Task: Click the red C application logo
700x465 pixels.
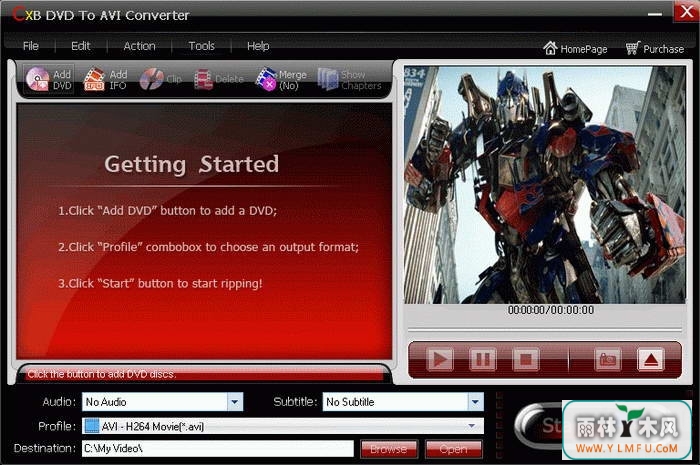Action: click(x=18, y=14)
